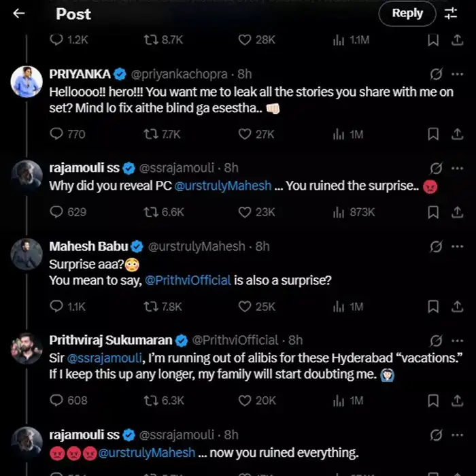The height and width of the screenshot is (476, 476).
Task: Bookmark the top tweet with 1.1M views
Action: pyautogui.click(x=432, y=40)
